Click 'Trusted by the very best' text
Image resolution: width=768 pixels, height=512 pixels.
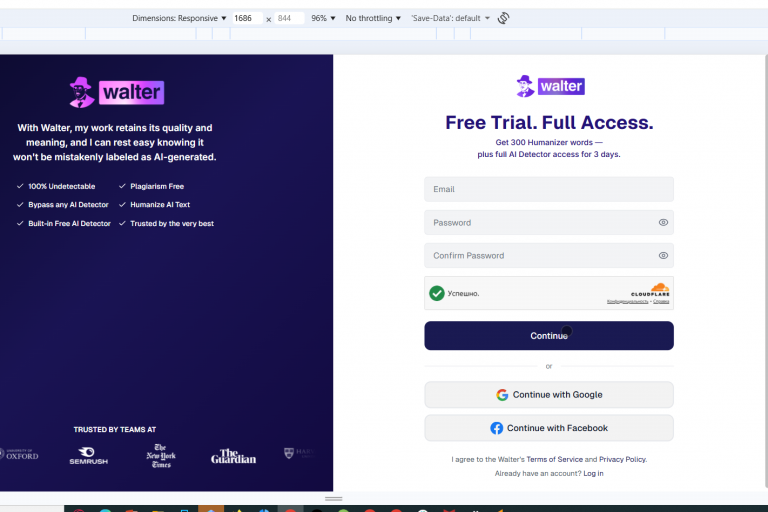click(172, 223)
